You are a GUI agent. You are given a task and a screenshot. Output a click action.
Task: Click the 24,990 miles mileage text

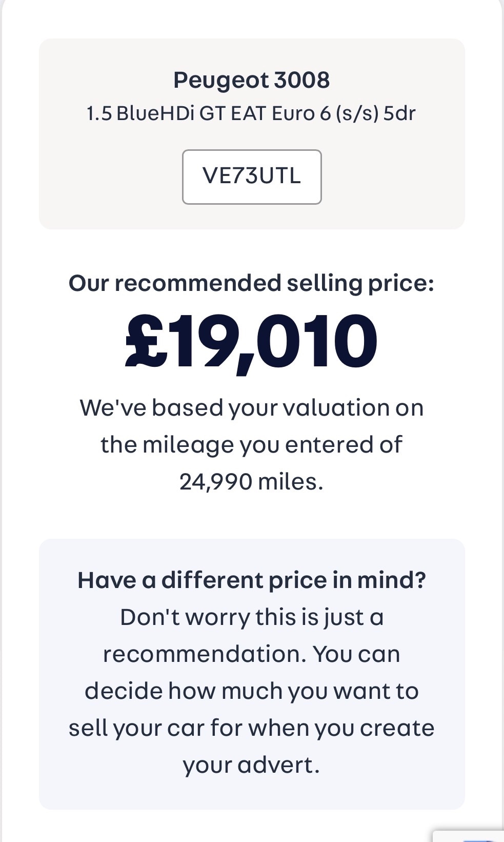tap(251, 481)
